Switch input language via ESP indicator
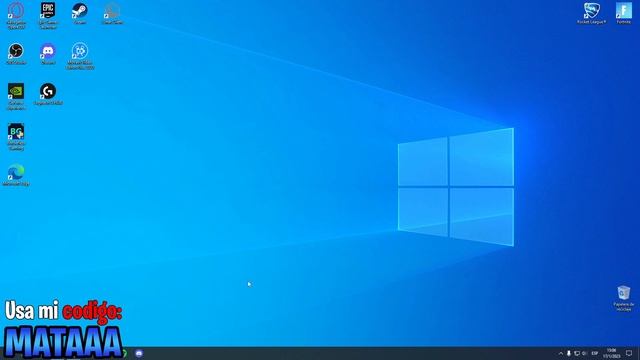640x360 pixels. tap(595, 353)
